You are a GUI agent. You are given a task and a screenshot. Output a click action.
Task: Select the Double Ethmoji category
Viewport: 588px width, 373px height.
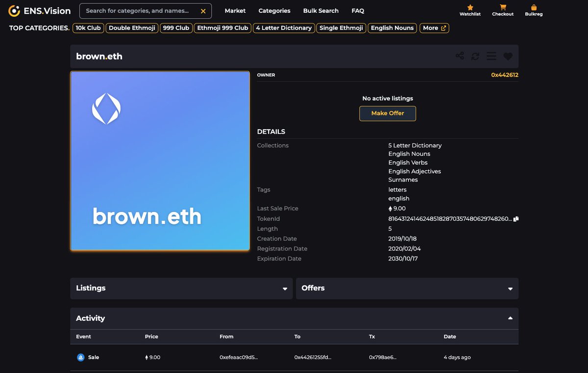(132, 28)
